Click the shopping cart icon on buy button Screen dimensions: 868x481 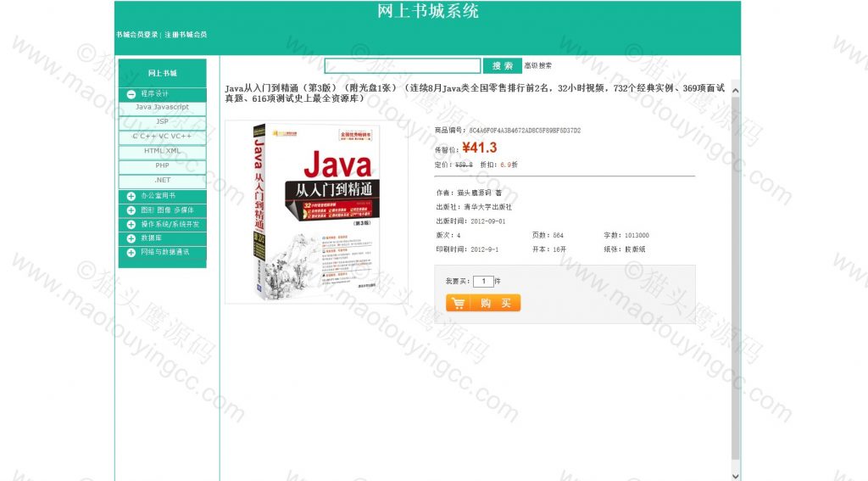click(459, 303)
